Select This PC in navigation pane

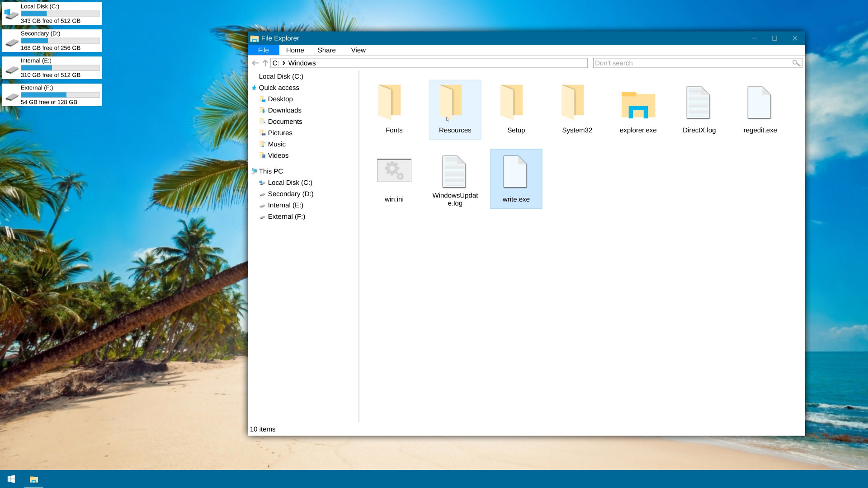271,171
